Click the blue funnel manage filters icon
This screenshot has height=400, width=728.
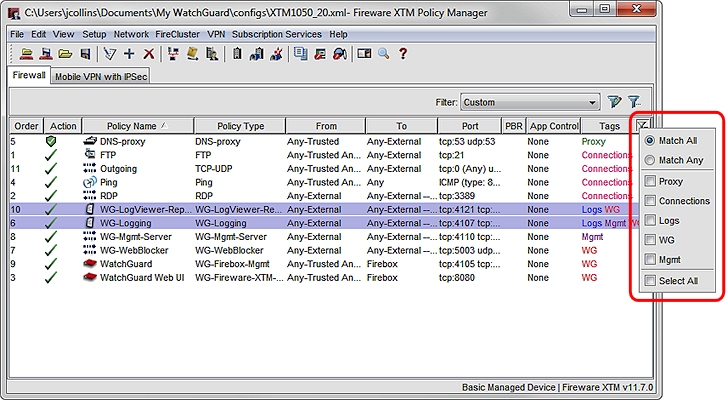click(x=634, y=102)
